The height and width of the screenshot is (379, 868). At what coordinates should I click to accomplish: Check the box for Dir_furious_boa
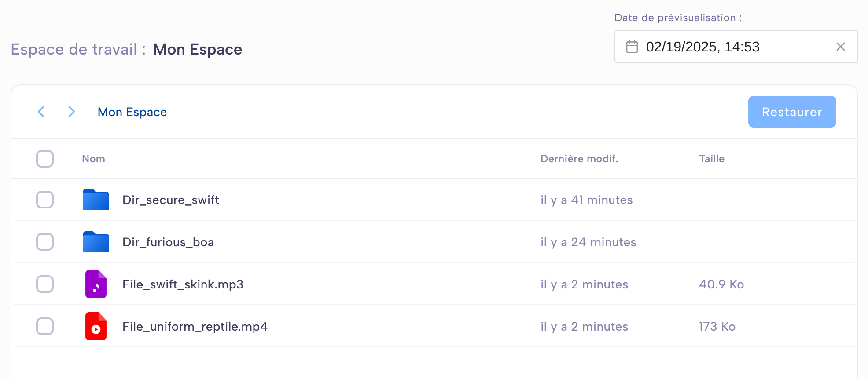coord(45,242)
